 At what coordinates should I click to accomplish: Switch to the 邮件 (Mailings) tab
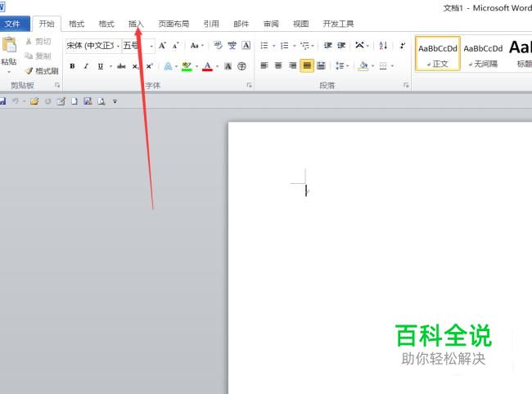click(x=241, y=24)
